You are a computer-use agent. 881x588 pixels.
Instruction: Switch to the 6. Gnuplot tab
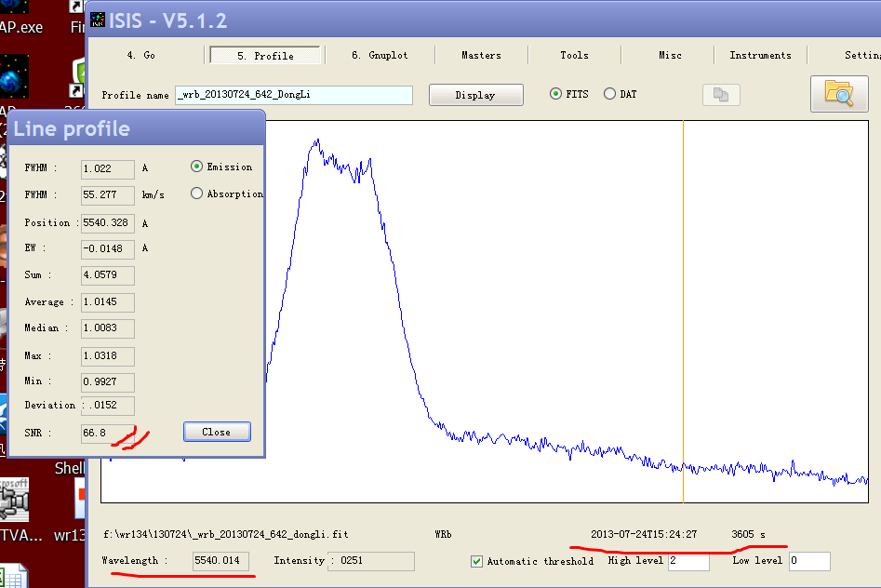380,56
